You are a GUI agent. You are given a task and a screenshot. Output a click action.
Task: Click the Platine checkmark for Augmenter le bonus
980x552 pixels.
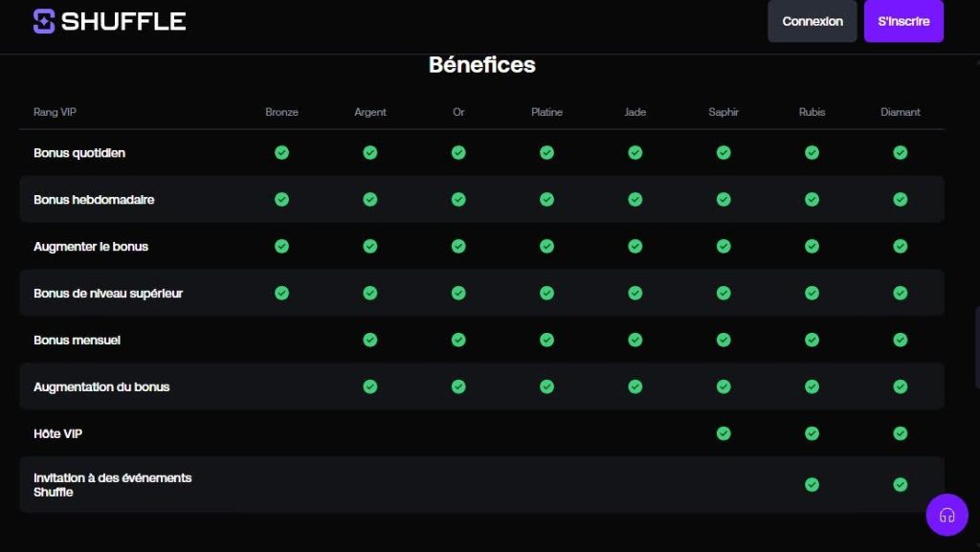point(546,246)
